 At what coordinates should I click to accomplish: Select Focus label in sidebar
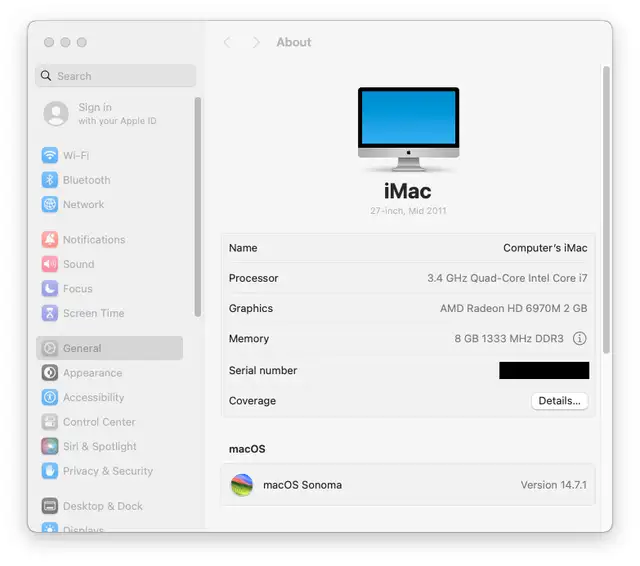78,289
